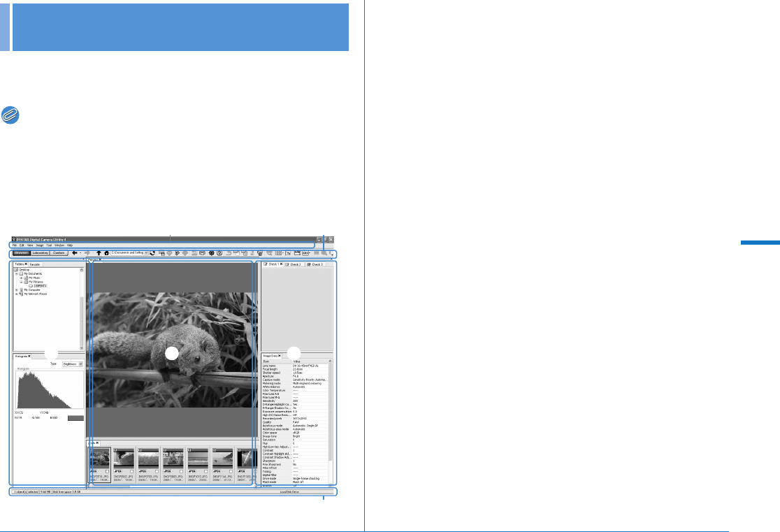The height and width of the screenshot is (532, 780).
Task: Click the large squirrel preview image
Action: (x=172, y=350)
